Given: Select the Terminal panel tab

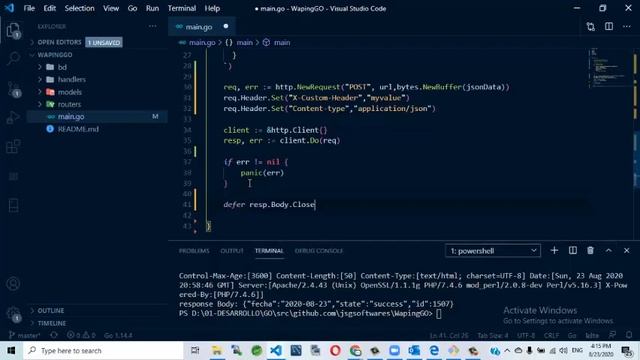Looking at the screenshot, I should [269, 251].
